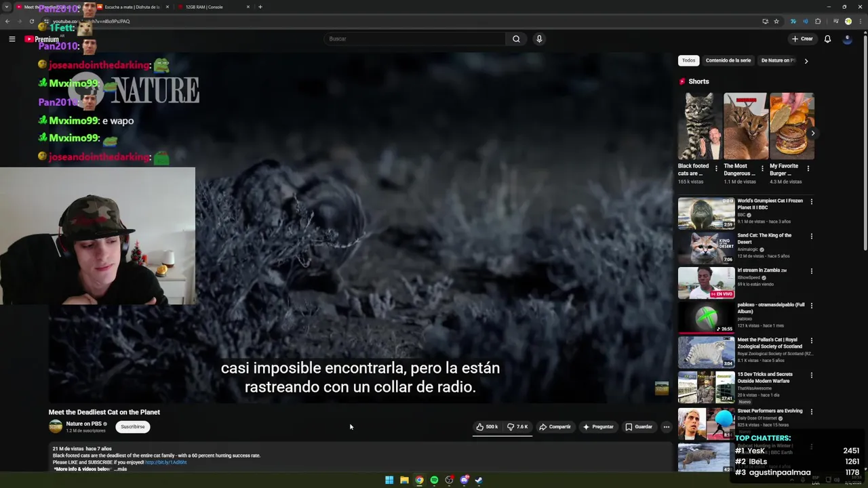Open Spotify from taskbar

(434, 480)
